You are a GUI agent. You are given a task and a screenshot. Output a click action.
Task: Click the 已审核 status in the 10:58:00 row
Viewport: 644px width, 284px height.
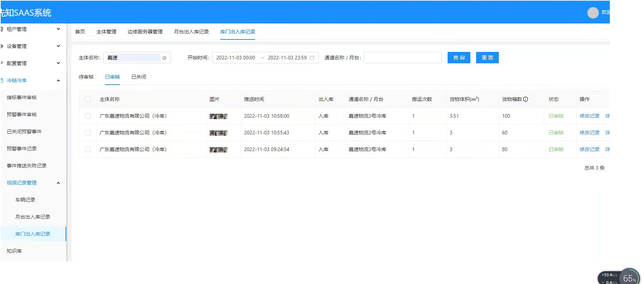point(556,116)
